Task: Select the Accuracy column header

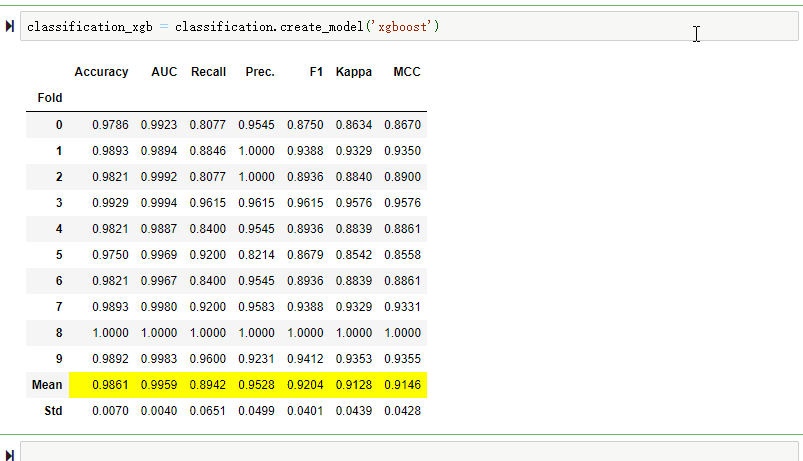Action: (101, 72)
